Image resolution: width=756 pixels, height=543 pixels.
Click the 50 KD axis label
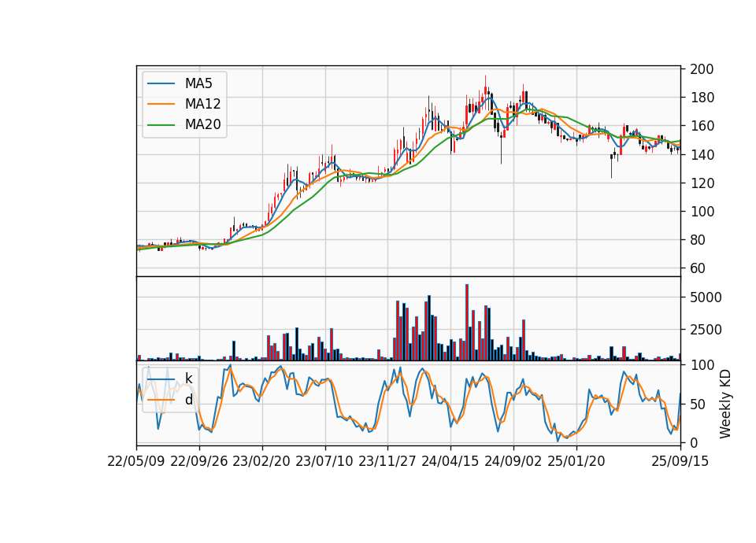tap(698, 404)
